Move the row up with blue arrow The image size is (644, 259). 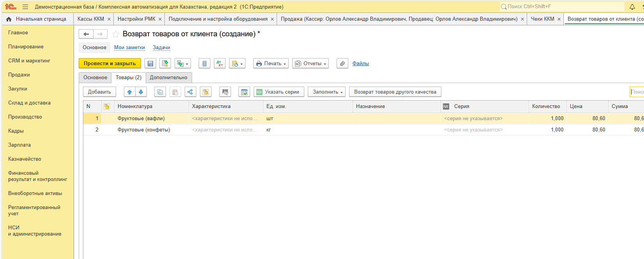pyautogui.click(x=130, y=92)
